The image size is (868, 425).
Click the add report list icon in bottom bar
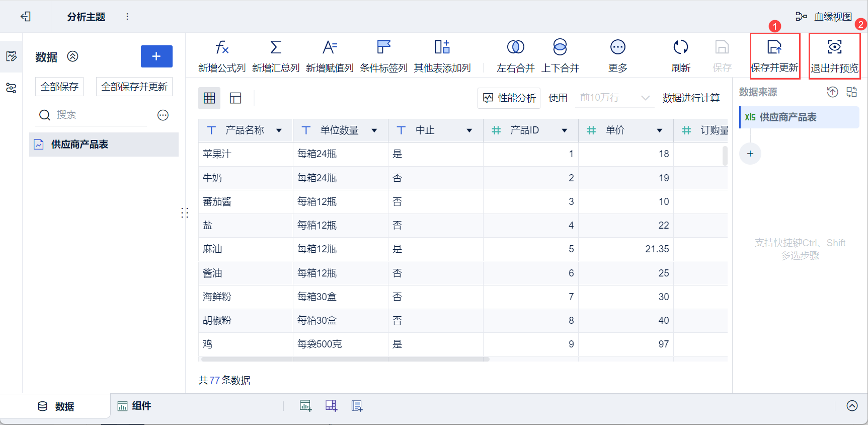(357, 406)
